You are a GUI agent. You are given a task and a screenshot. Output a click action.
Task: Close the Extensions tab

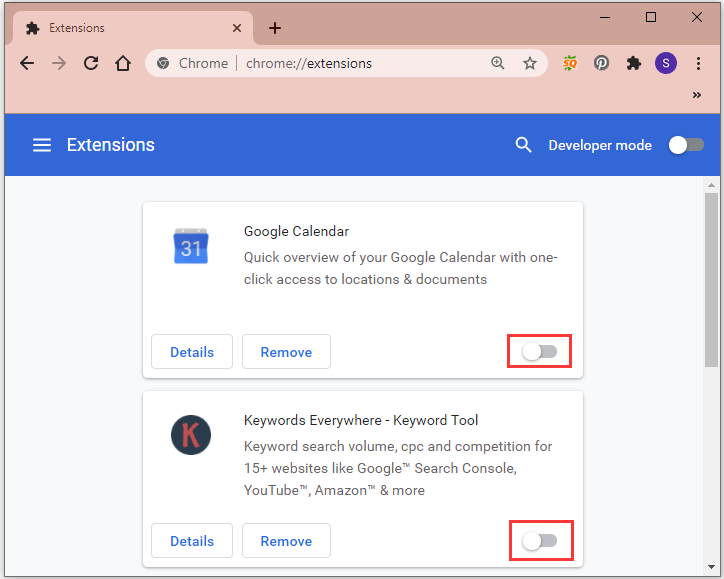237,28
